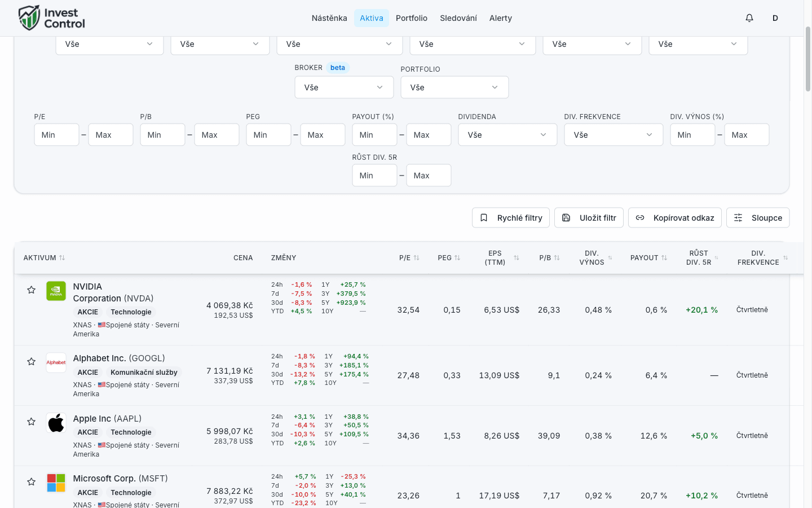Click the P/B Min field
This screenshot has width=812, height=508.
(162, 135)
